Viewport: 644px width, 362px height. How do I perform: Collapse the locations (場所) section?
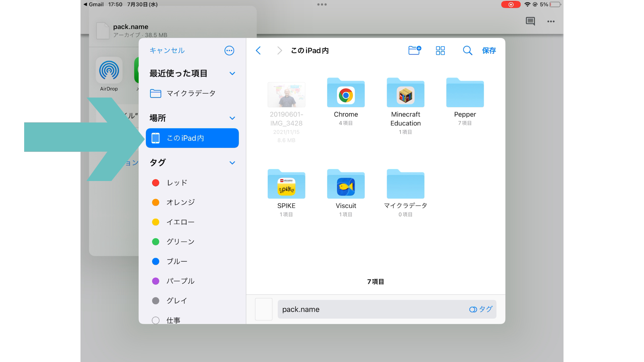[x=232, y=118]
